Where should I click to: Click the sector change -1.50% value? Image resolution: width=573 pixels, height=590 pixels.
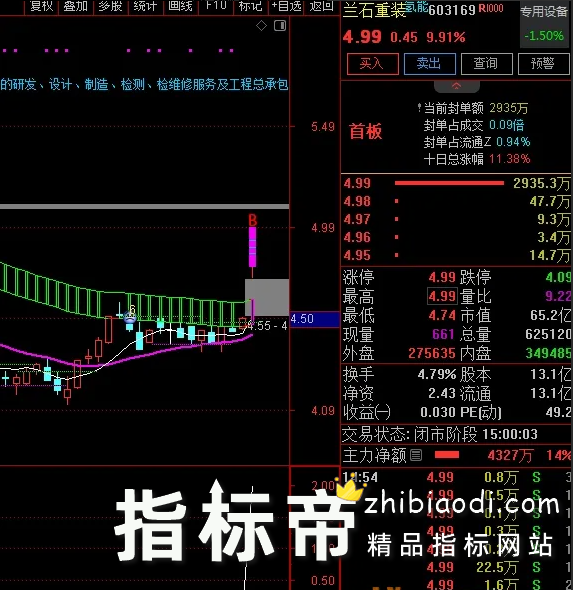(x=544, y=36)
